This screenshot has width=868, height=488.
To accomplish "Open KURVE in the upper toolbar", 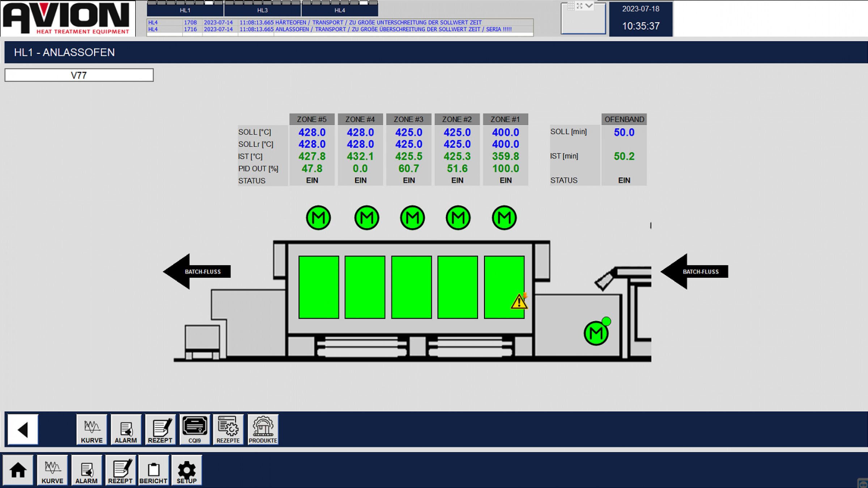I will (x=92, y=429).
